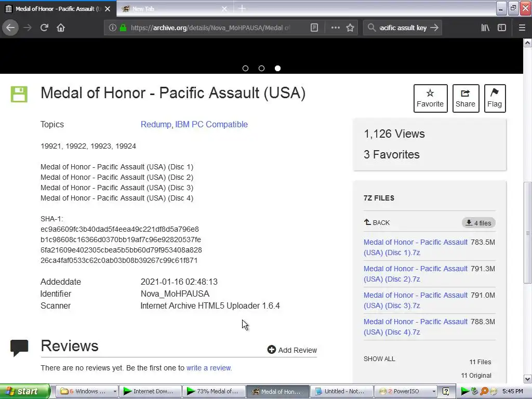Select the third carousel dot
Screen dimensions: 532x399
click(277, 68)
